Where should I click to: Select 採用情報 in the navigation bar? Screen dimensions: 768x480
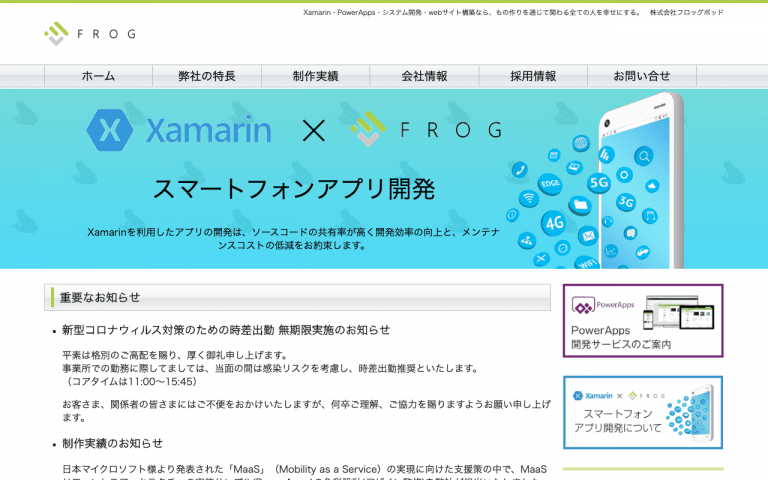(533, 76)
